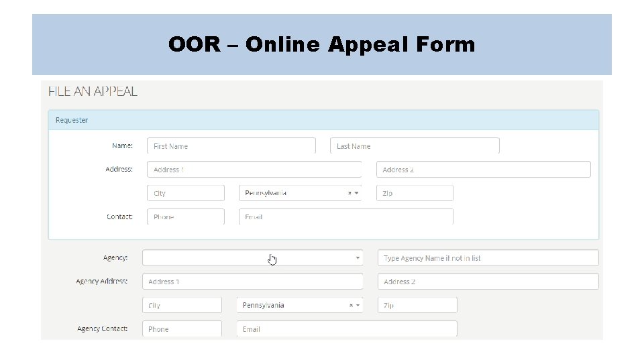This screenshot has width=644, height=362.
Task: Click the Agency Contact Phone field
Action: coord(182,328)
